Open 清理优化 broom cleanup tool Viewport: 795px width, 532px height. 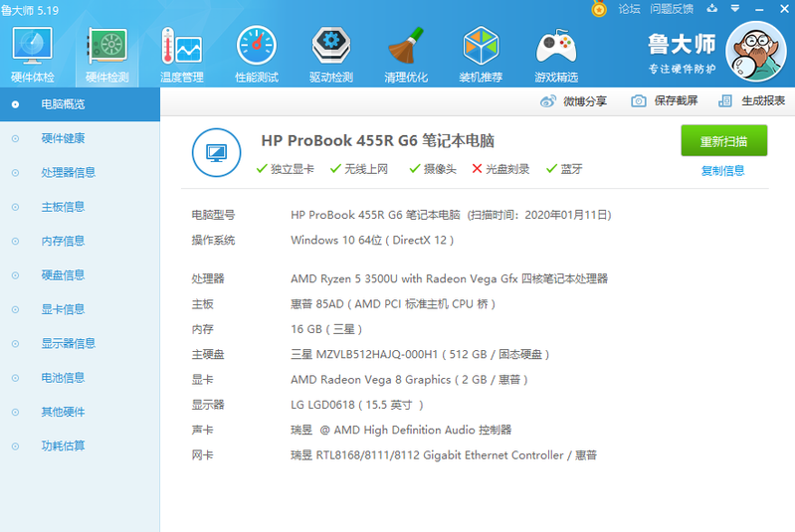click(x=406, y=55)
